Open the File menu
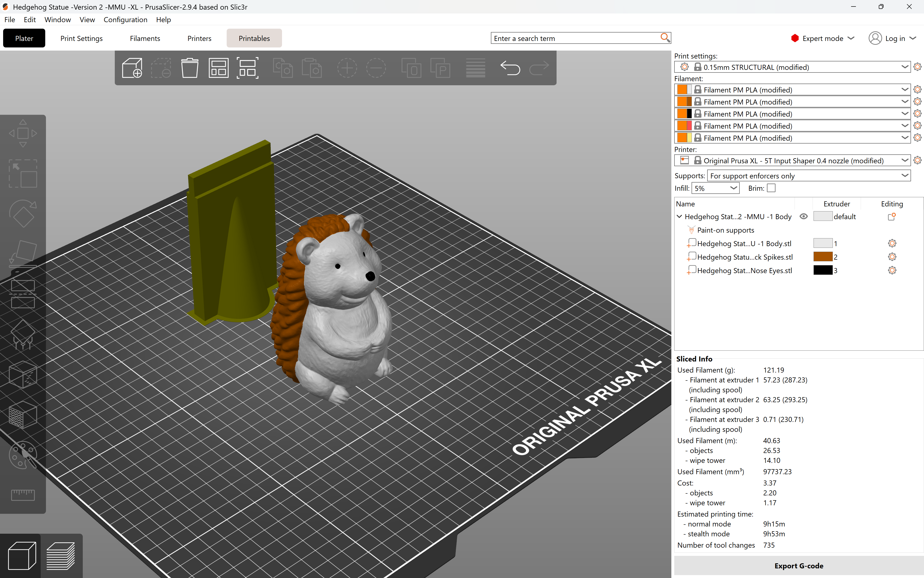This screenshot has width=924, height=578. [10, 20]
